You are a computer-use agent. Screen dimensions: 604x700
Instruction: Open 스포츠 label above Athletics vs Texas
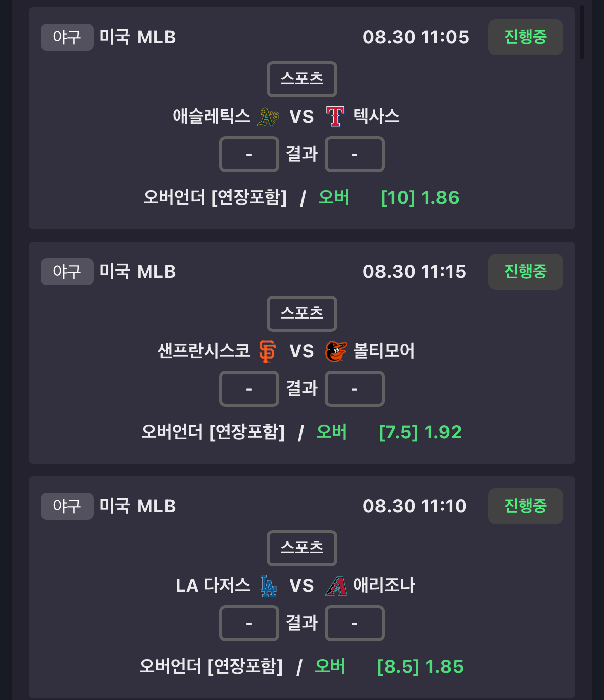(x=302, y=79)
